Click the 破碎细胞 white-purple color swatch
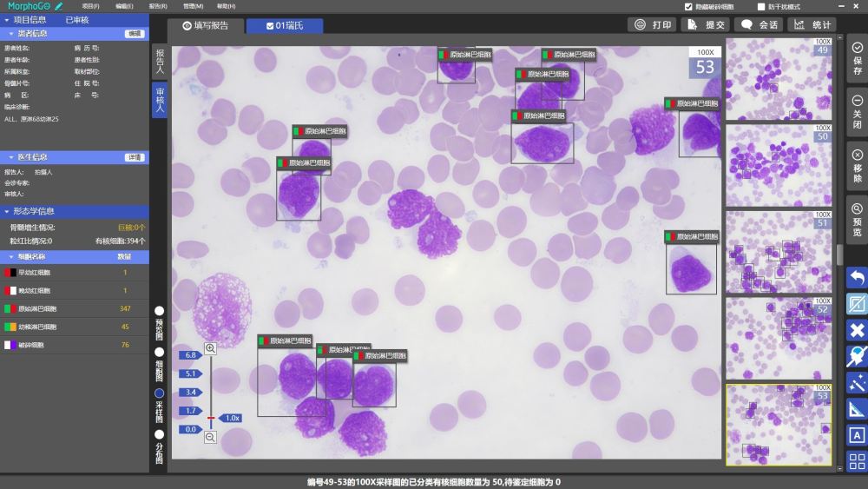868x489 pixels. pyautogui.click(x=10, y=345)
